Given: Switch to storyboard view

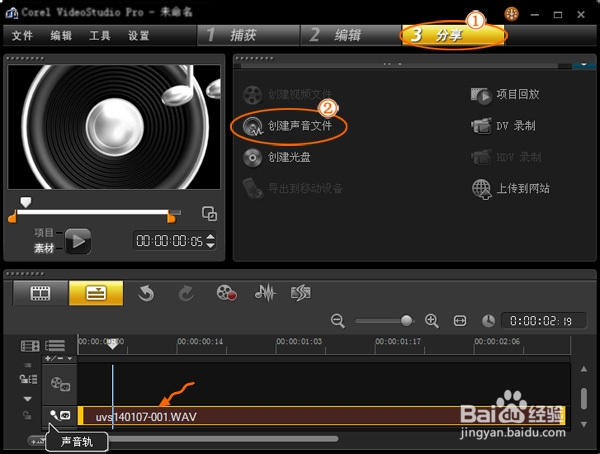Looking at the screenshot, I should 40,293.
